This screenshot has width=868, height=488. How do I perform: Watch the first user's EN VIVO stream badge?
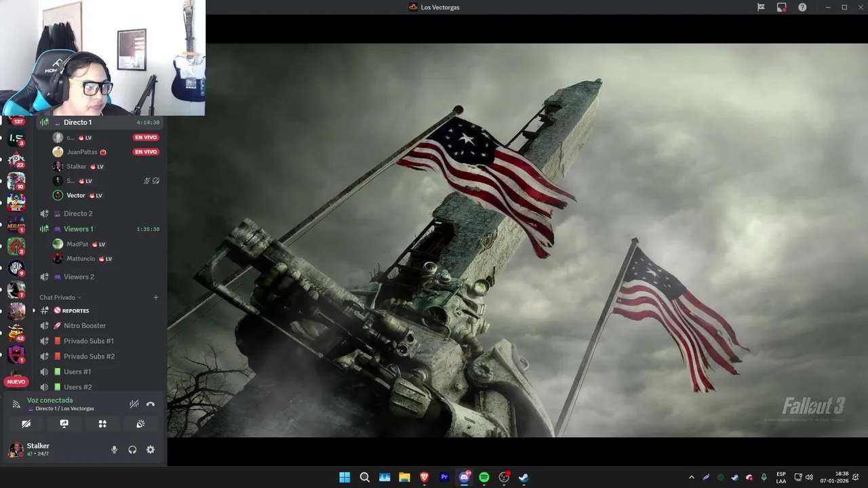(146, 138)
